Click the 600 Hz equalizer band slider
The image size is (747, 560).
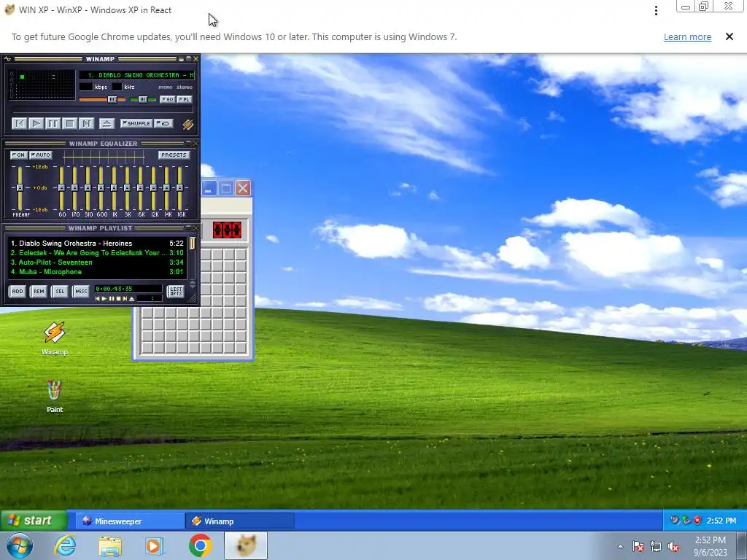pos(101,188)
